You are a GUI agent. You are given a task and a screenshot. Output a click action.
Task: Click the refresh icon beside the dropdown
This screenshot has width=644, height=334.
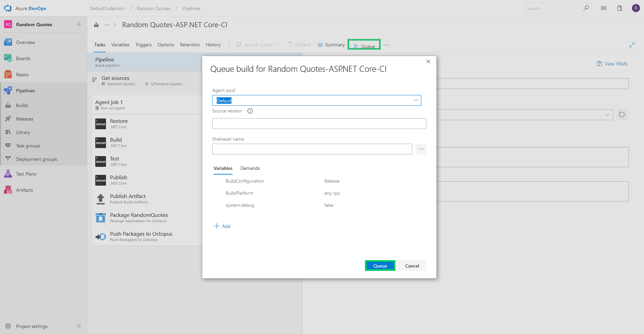pos(622,114)
